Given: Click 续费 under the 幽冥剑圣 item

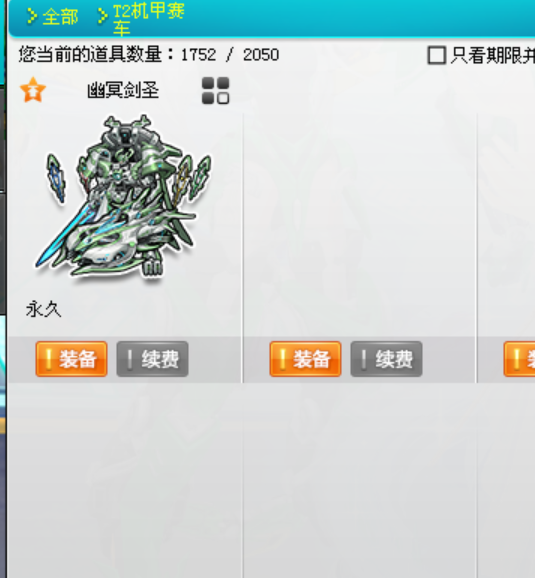Looking at the screenshot, I should pos(152,359).
